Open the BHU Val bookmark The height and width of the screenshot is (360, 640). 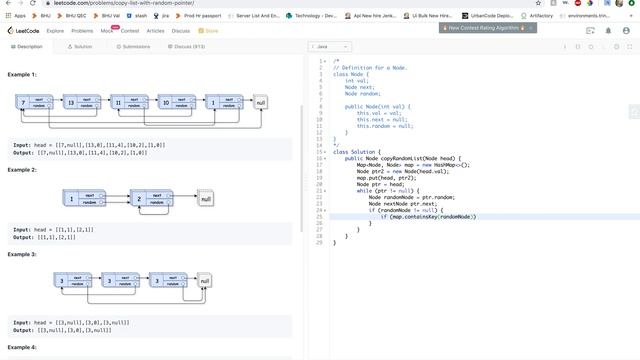(107, 16)
